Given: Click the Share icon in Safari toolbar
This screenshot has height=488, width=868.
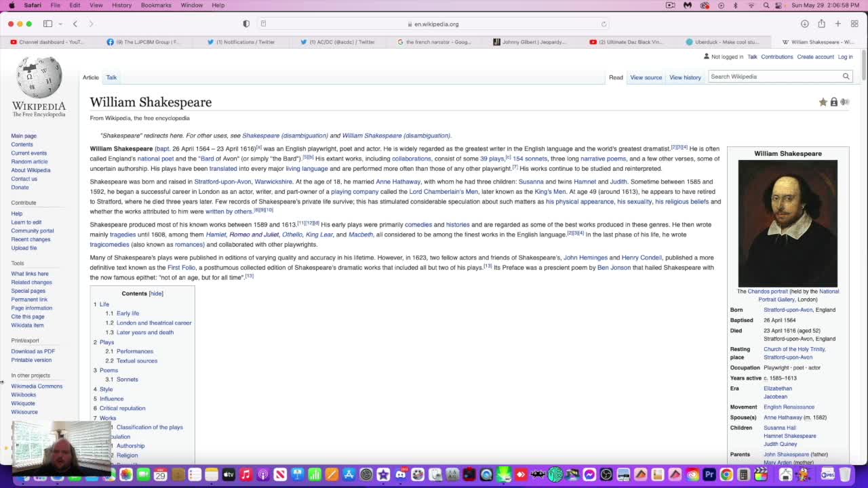Looking at the screenshot, I should pos(821,24).
